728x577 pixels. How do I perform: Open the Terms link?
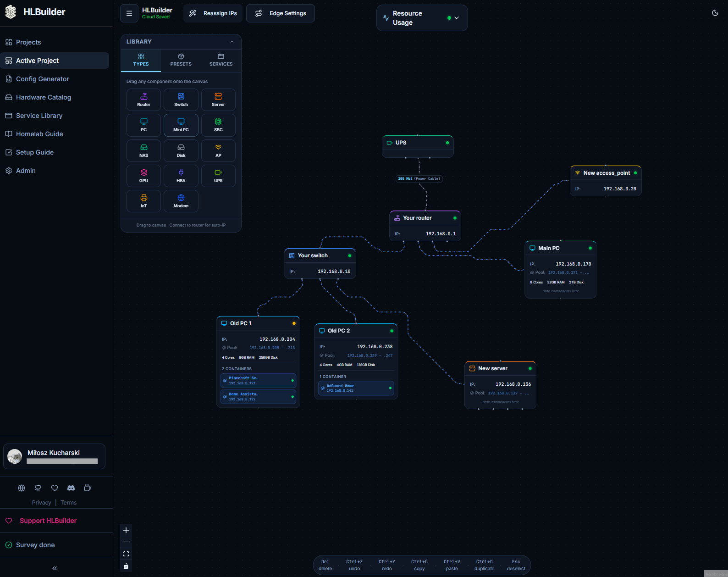click(x=68, y=503)
